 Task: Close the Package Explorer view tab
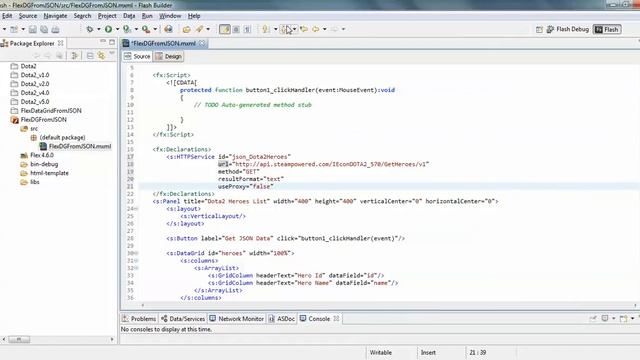click(61, 43)
